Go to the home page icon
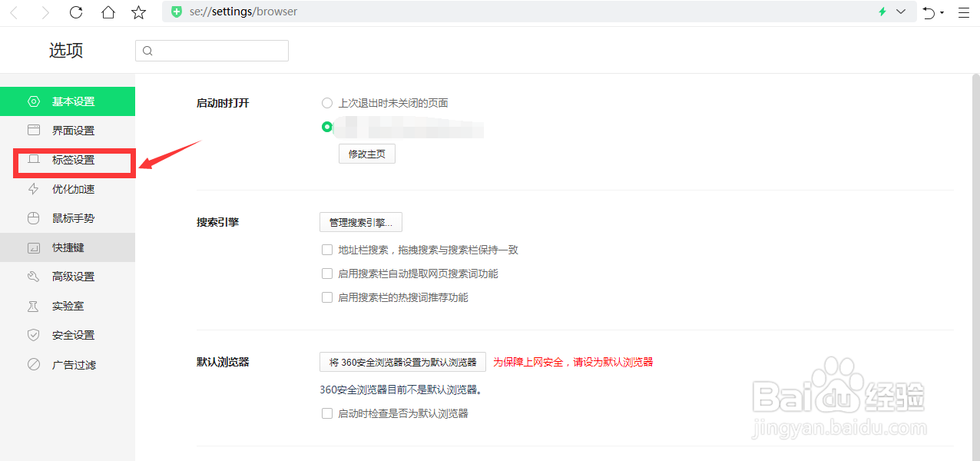 click(108, 12)
